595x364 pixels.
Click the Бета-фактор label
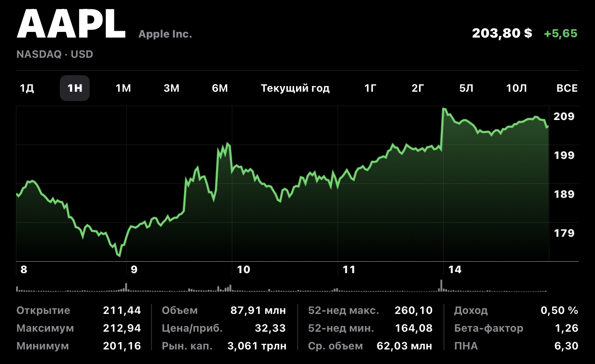pos(489,328)
